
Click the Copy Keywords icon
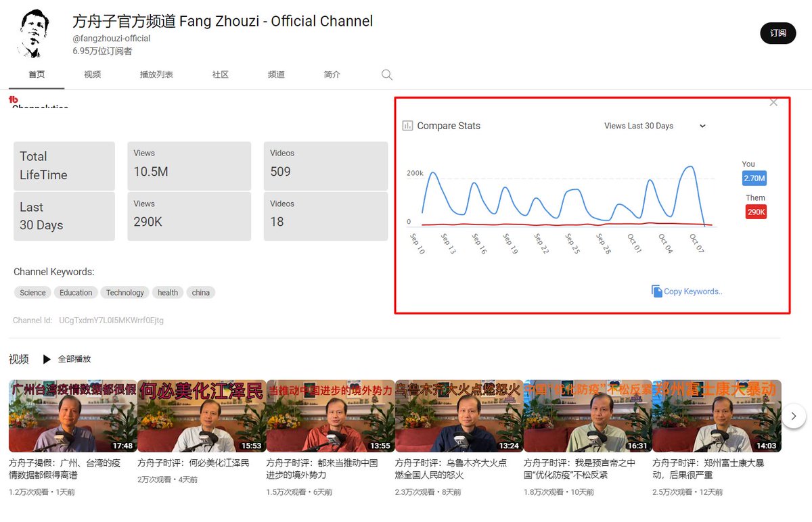tap(656, 291)
